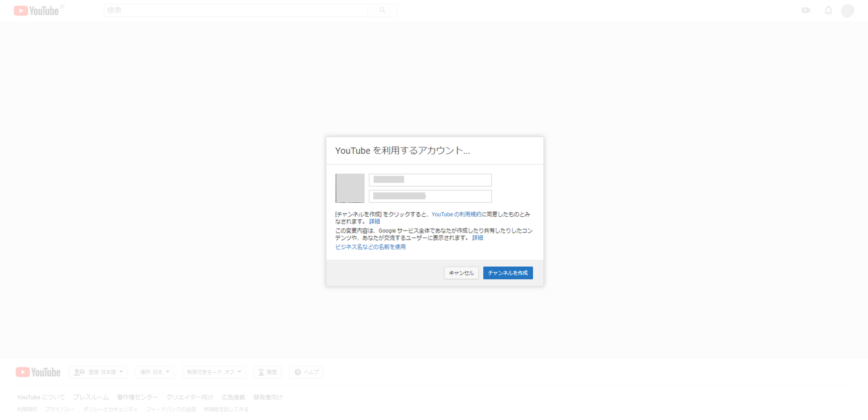
Task: Open the 利用規約 footer link
Action: tap(27, 410)
